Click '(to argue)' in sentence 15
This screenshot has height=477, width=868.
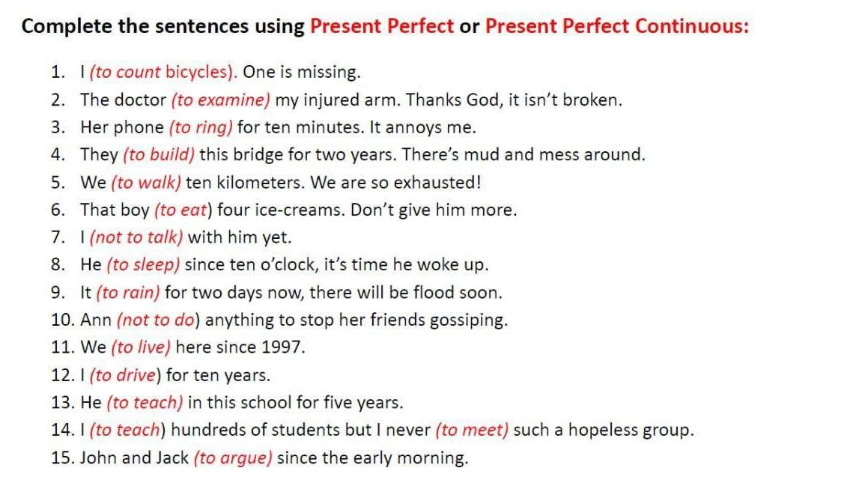pos(233,458)
